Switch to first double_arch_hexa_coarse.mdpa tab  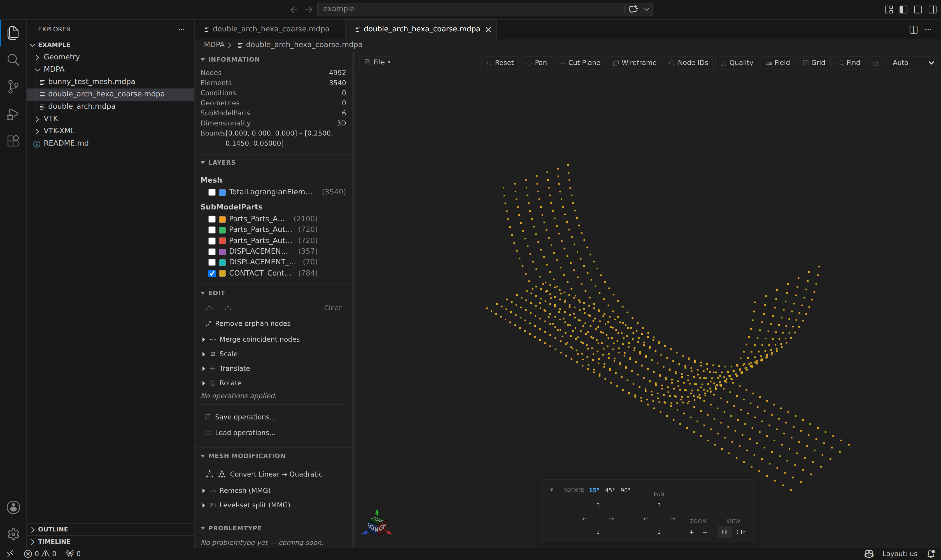(270, 29)
